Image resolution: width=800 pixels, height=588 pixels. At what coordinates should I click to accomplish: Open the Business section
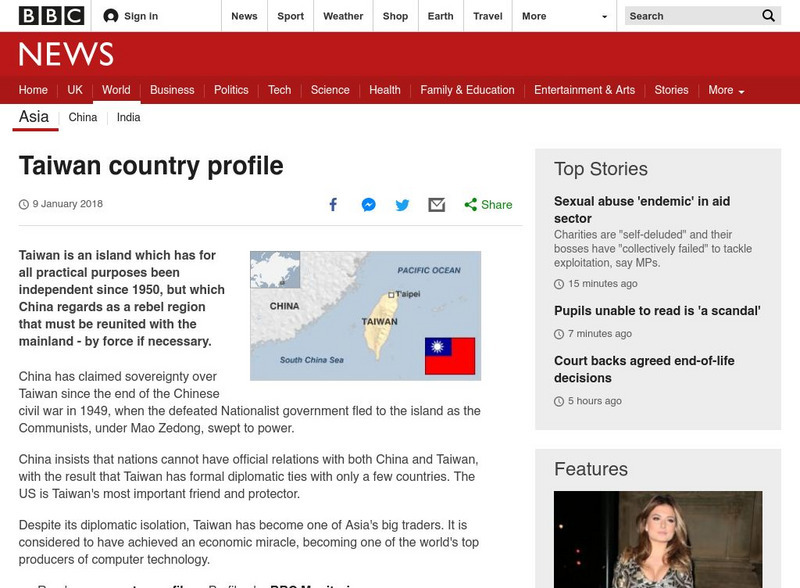coord(172,90)
